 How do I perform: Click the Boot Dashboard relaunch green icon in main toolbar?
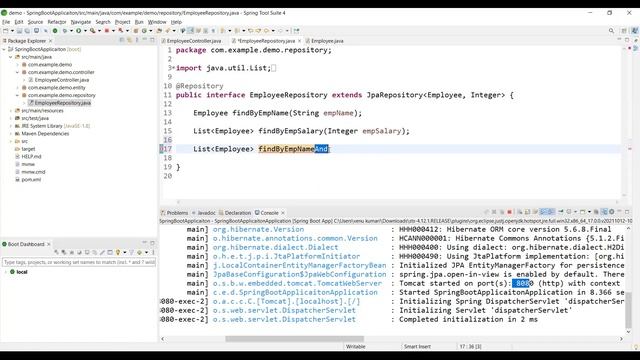pos(55,31)
